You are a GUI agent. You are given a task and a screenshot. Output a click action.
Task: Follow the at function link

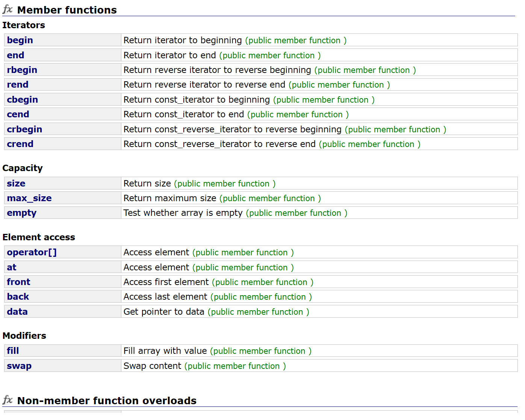click(x=12, y=267)
